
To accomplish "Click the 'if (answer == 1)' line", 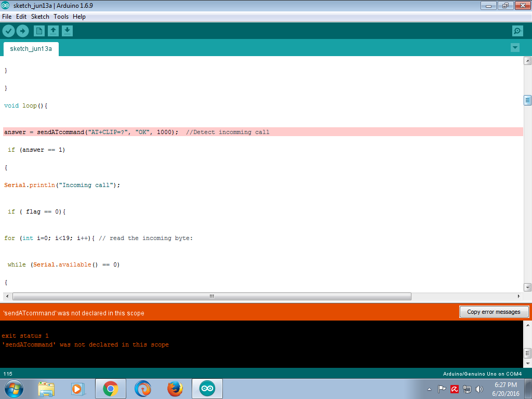I will point(36,150).
